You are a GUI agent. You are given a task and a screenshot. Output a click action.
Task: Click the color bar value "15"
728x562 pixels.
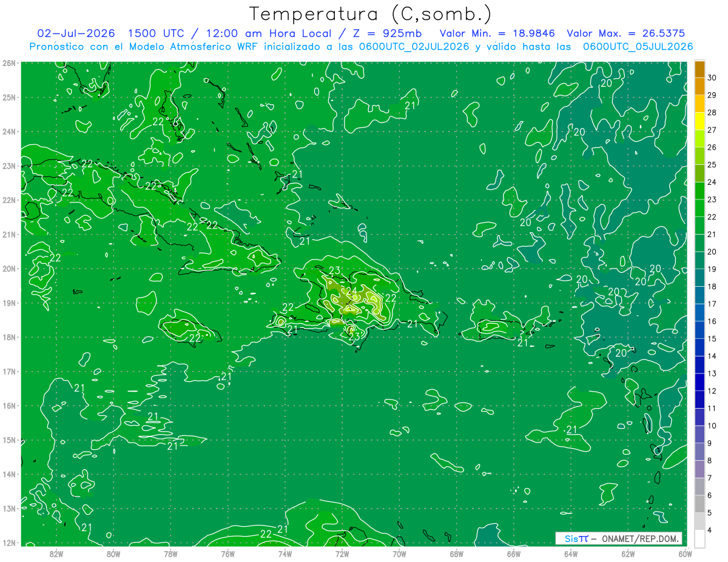[x=712, y=339]
